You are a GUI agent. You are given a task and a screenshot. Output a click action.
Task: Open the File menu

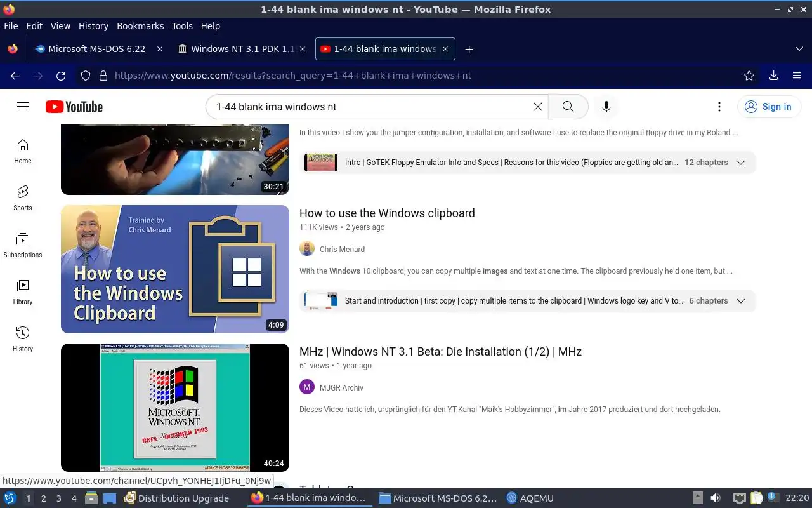[x=11, y=26]
